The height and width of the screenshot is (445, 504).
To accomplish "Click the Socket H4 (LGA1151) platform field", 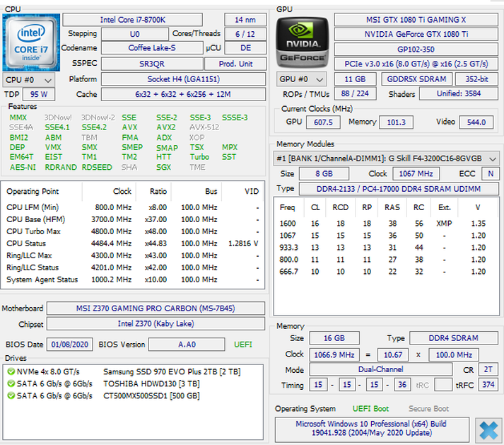I will (184, 79).
